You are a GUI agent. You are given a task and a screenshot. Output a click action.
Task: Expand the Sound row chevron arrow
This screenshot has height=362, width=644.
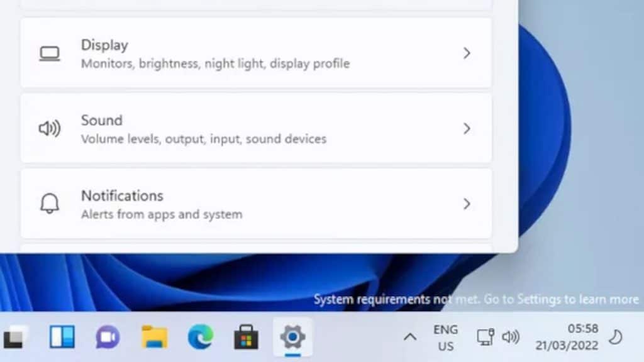coord(467,128)
